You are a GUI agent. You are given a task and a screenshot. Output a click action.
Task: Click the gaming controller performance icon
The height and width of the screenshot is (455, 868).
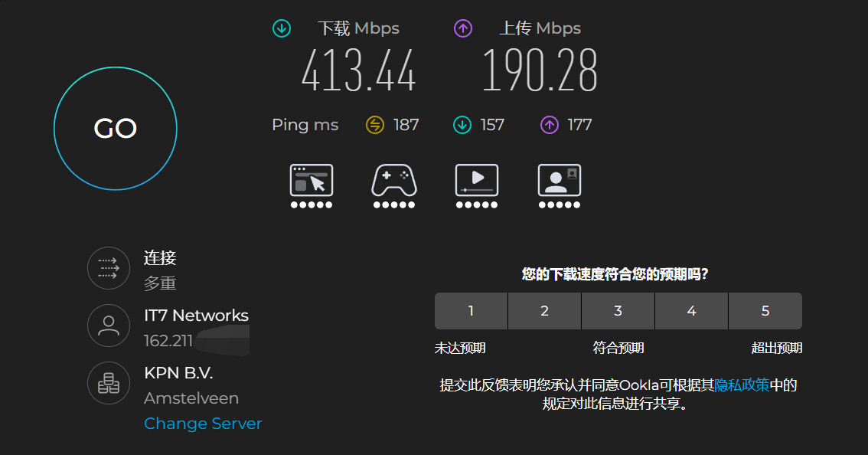click(x=394, y=181)
